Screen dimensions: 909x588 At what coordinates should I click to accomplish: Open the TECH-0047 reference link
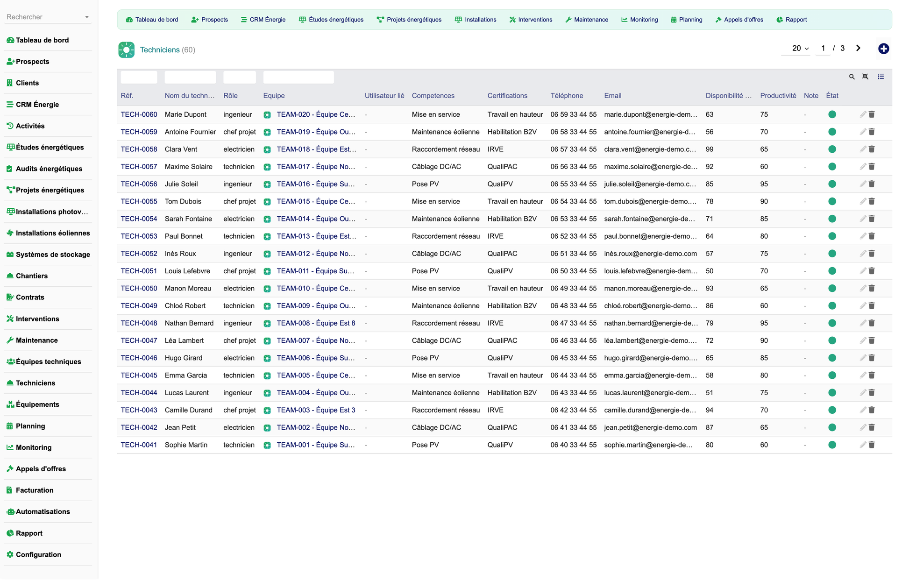click(x=139, y=340)
